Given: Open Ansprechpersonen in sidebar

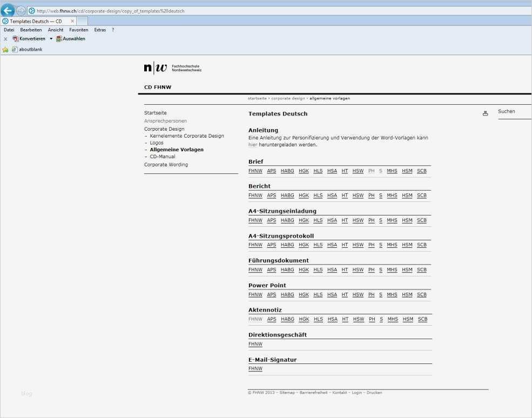Looking at the screenshot, I should 165,121.
